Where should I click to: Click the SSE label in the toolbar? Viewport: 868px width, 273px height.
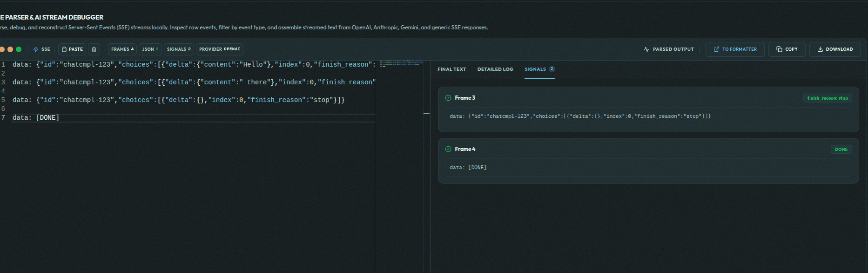(46, 49)
